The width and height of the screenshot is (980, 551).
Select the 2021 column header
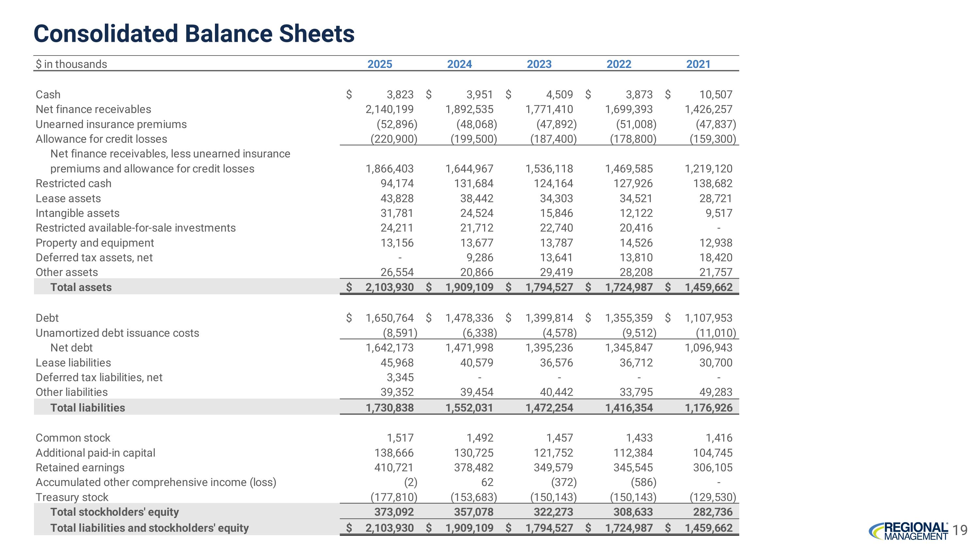tap(698, 64)
